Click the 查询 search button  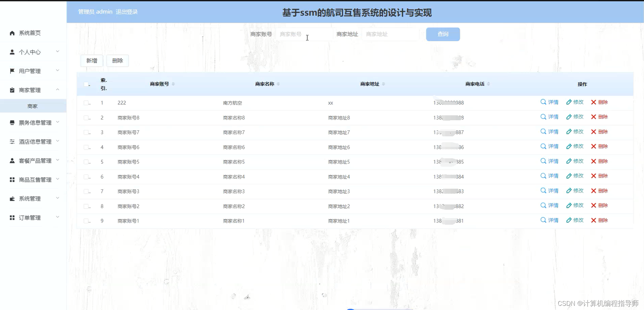tap(443, 34)
